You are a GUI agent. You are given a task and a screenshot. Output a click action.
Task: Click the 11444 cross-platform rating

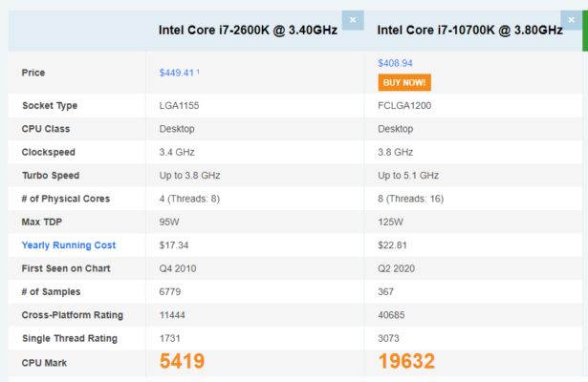[172, 315]
